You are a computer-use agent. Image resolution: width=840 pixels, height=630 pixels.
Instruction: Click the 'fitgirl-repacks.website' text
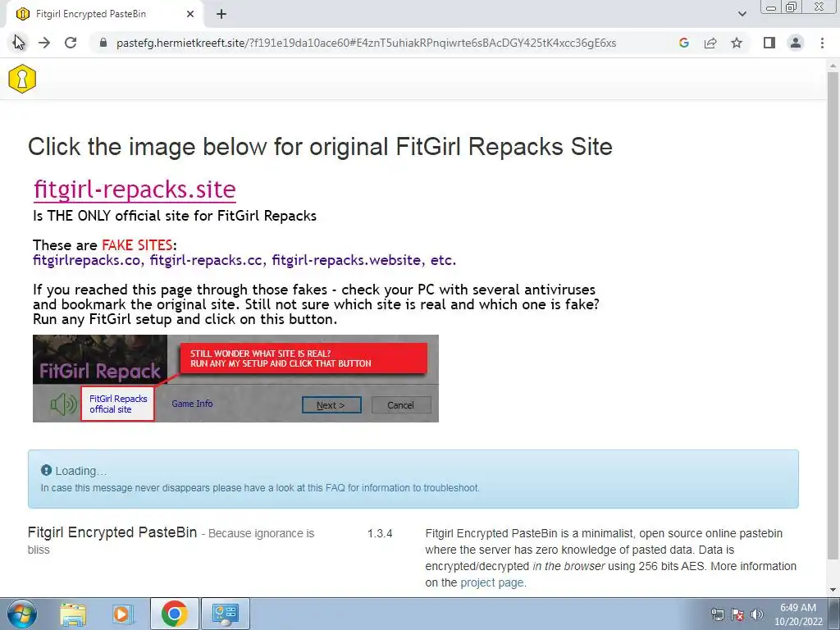tap(346, 260)
